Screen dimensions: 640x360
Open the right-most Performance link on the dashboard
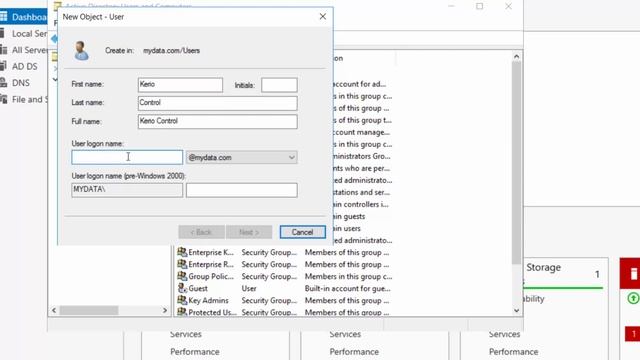[x=513, y=351]
